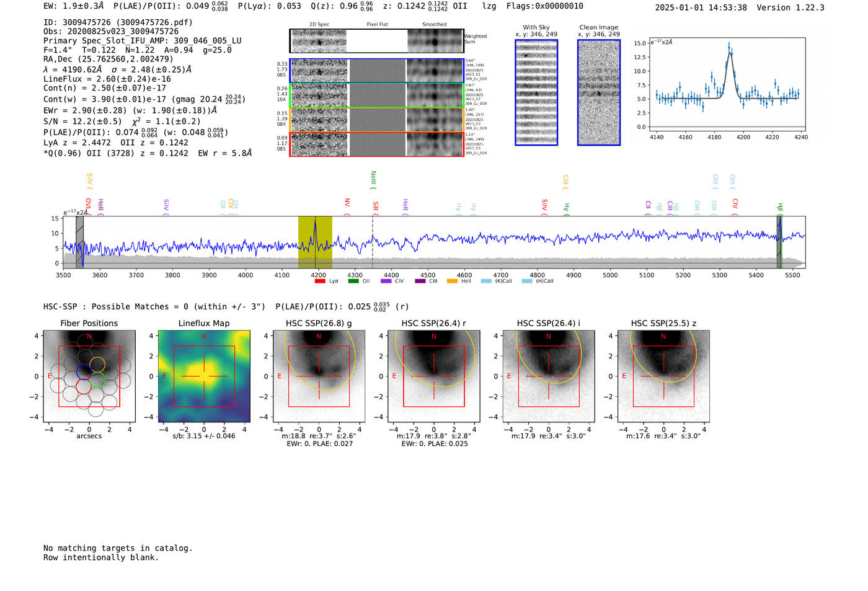Click the ID: 3009475726 line

(118, 22)
